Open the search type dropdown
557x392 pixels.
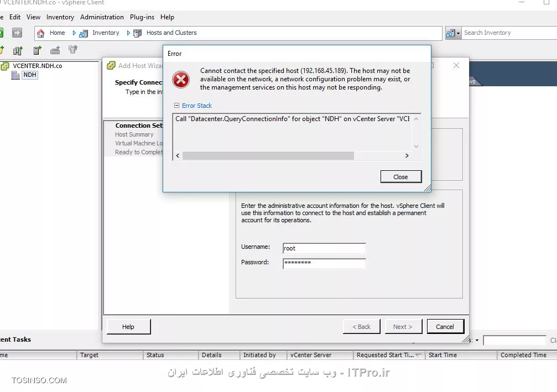coord(453,33)
